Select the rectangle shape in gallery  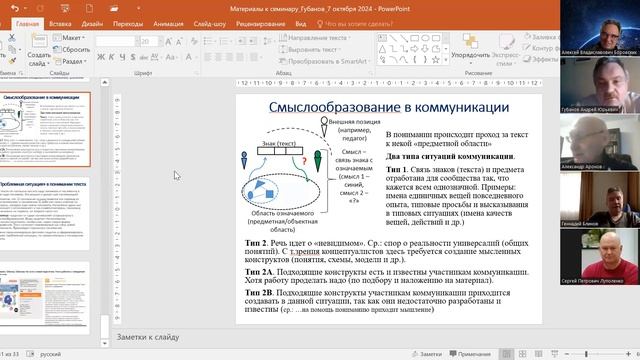click(x=414, y=38)
